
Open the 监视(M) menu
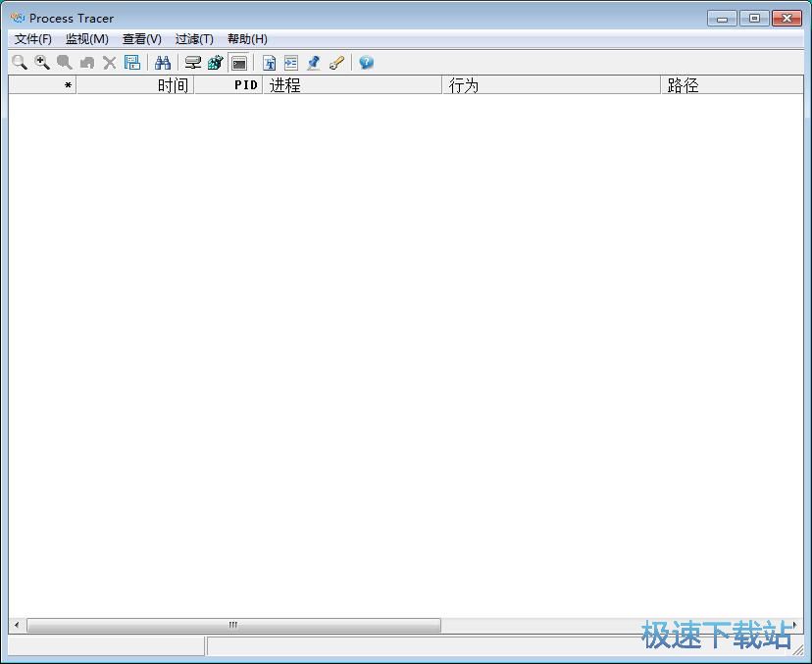coord(87,39)
